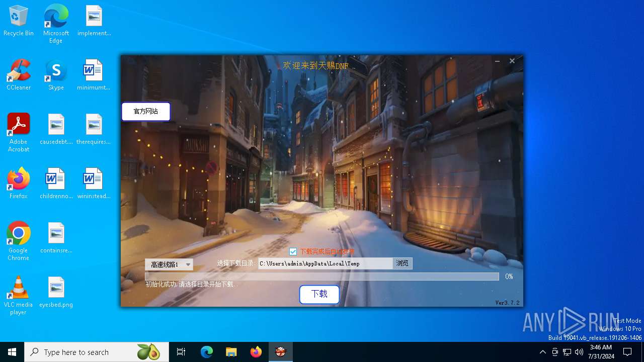Open Firefox from the taskbar
The image size is (644, 362).
click(x=256, y=352)
